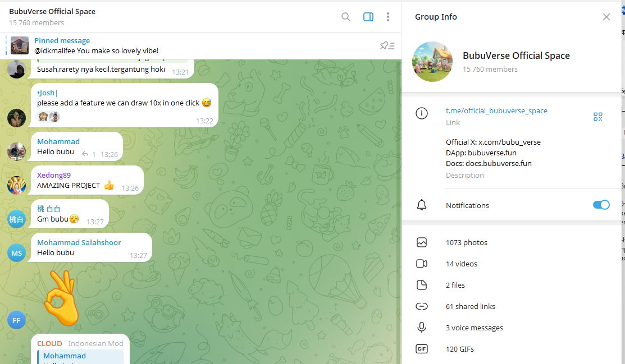Open the 61 shared links section
Screen dimensions: 625x364
tap(512, 306)
